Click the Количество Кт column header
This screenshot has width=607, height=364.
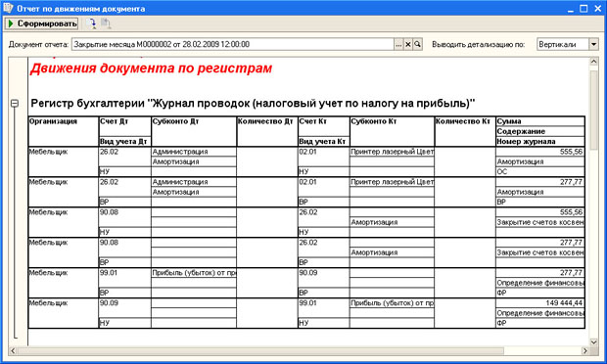pos(465,131)
